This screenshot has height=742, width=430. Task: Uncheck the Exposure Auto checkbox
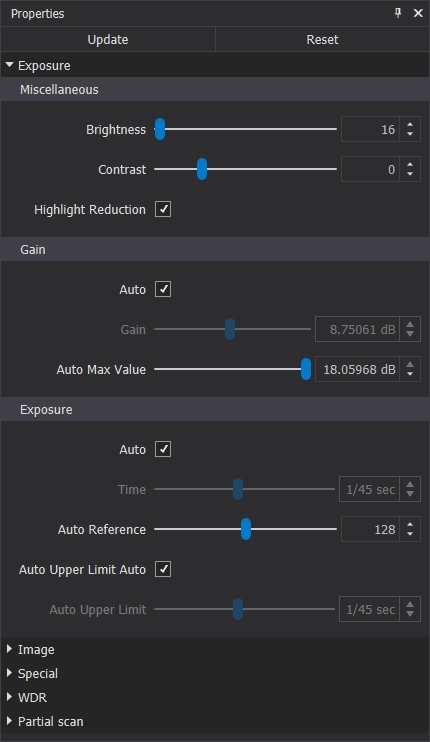163,449
